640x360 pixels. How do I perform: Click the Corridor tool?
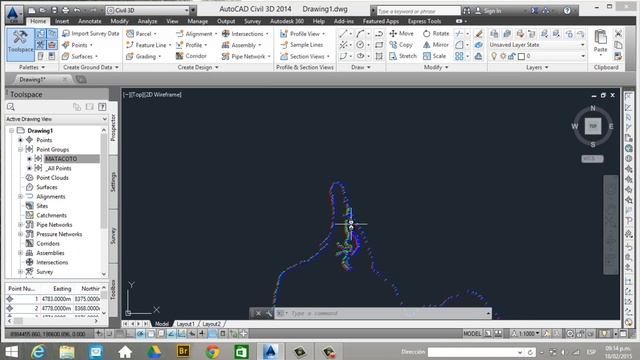(x=191, y=56)
